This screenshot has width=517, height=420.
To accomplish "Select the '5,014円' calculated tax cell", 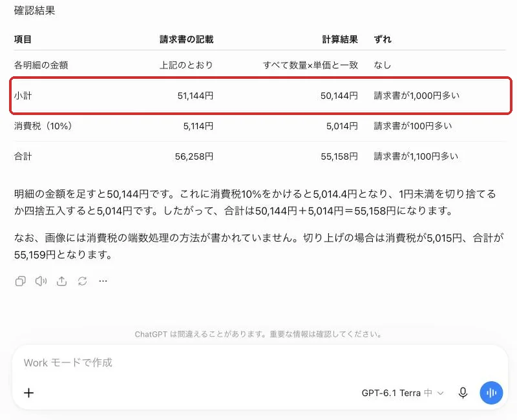I will (343, 126).
